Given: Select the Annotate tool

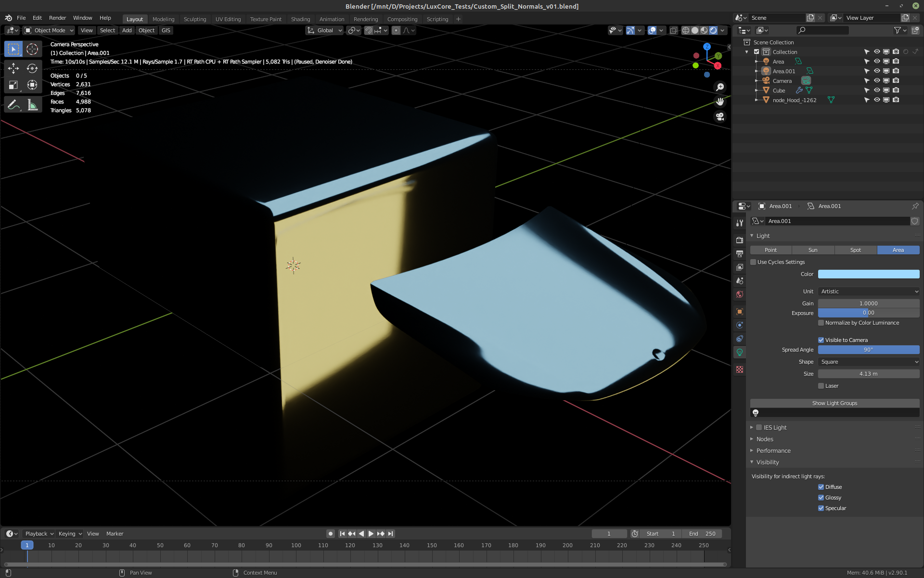Looking at the screenshot, I should point(13,105).
